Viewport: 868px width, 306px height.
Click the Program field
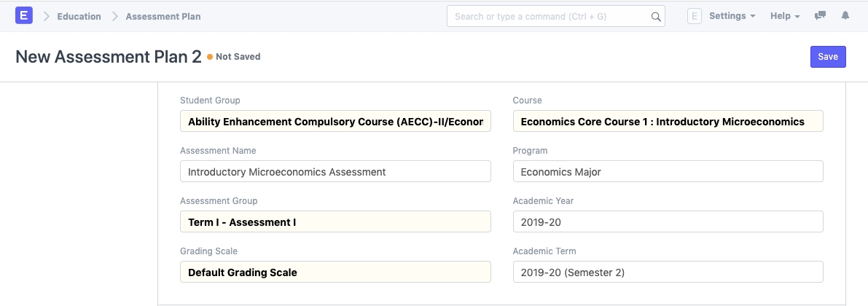point(668,172)
